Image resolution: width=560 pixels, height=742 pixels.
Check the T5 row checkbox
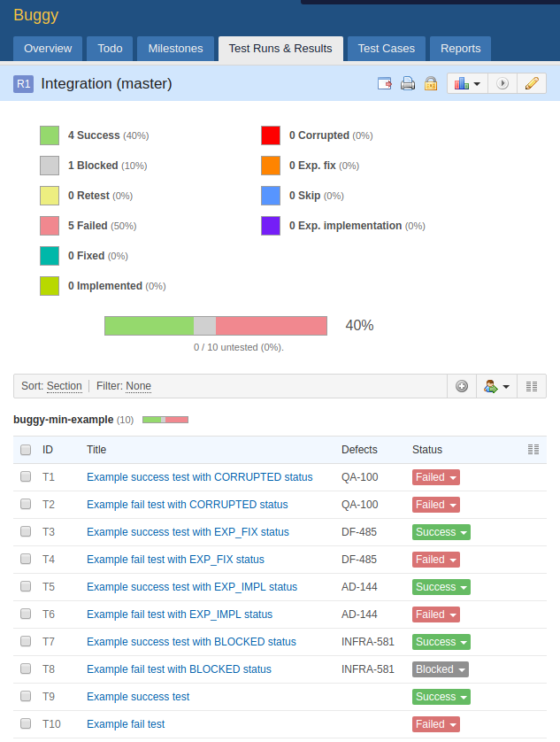click(26, 586)
